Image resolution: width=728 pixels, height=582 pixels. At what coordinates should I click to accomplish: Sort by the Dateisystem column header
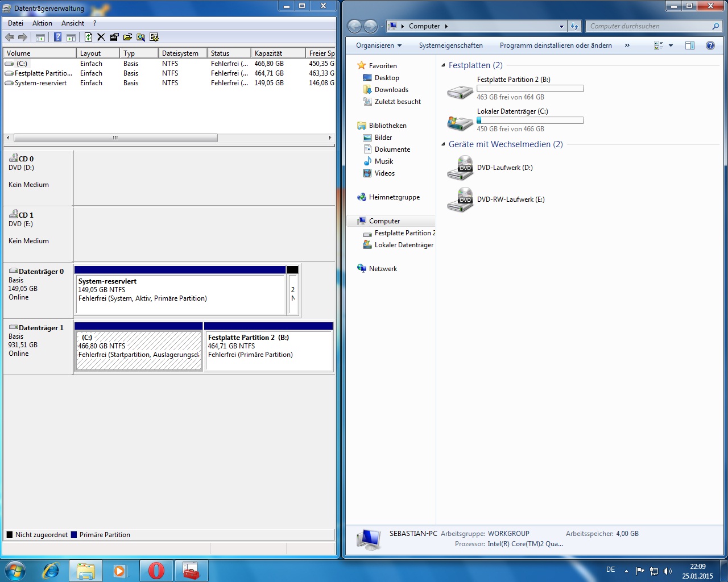[x=182, y=53]
